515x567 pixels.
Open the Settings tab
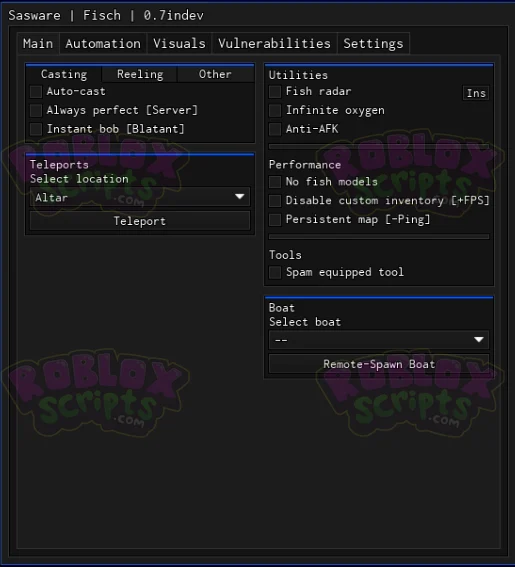[373, 44]
